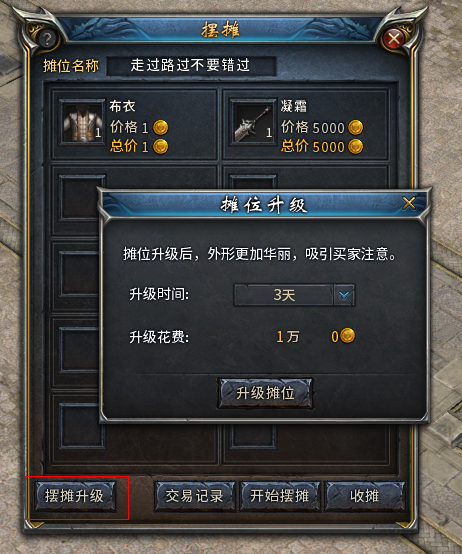Click the 摆摊升级 button

tap(75, 496)
